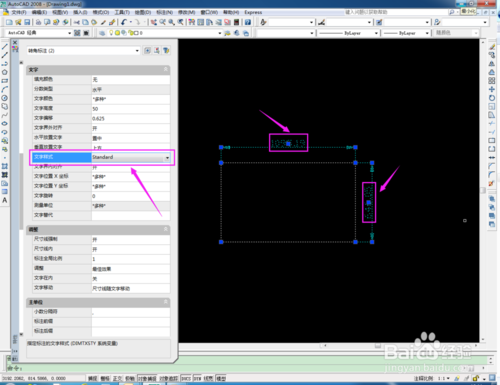
Task: Toggle Grid (栅格) in status bar
Action: tap(105, 378)
